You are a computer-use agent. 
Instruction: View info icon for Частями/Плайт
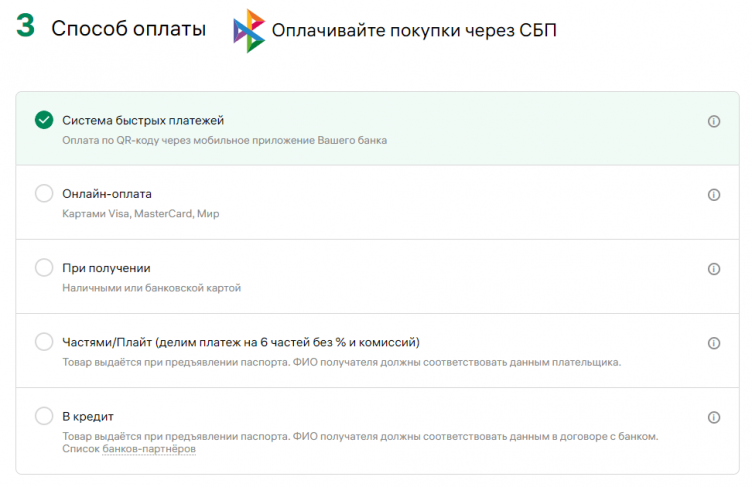tap(714, 343)
